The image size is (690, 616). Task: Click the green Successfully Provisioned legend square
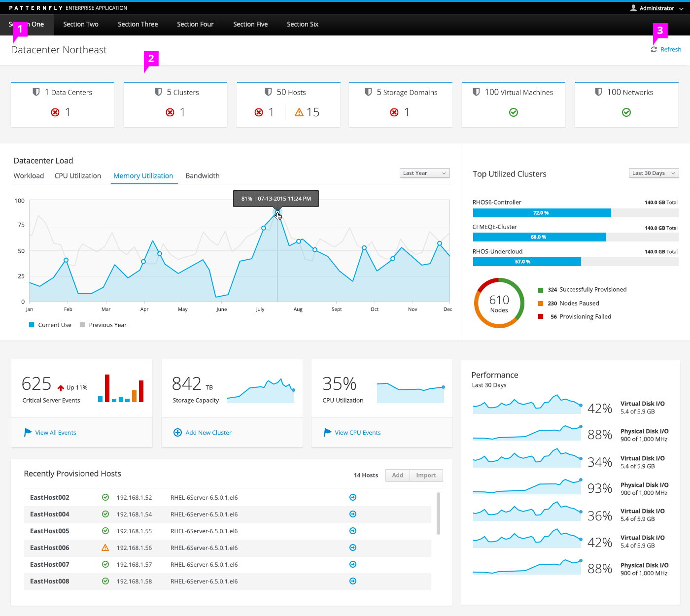pos(541,290)
